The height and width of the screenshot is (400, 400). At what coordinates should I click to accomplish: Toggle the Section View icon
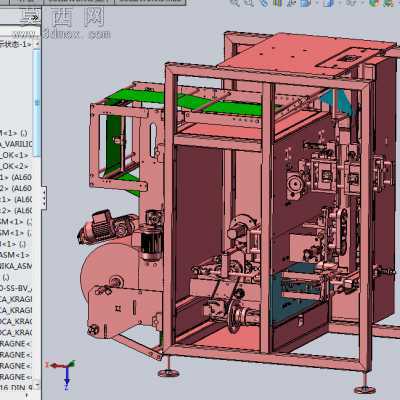277,3
